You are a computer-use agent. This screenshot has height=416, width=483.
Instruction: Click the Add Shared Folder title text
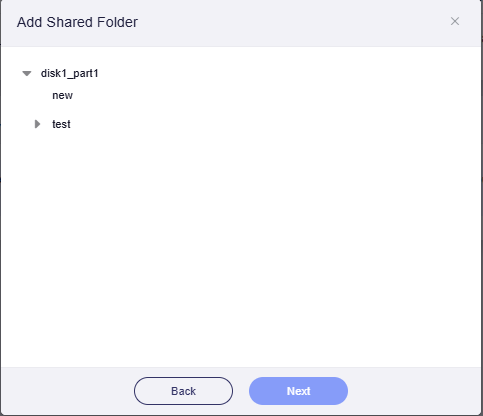(x=77, y=22)
